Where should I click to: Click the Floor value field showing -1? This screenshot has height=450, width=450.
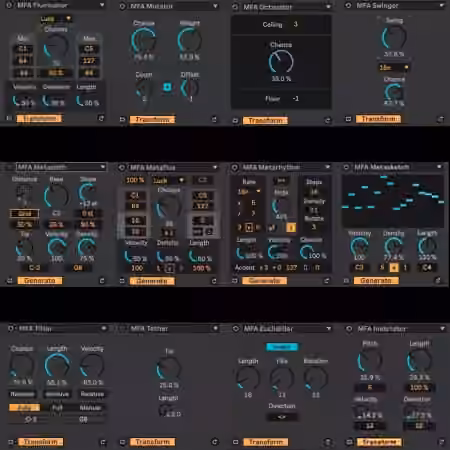tap(295, 99)
